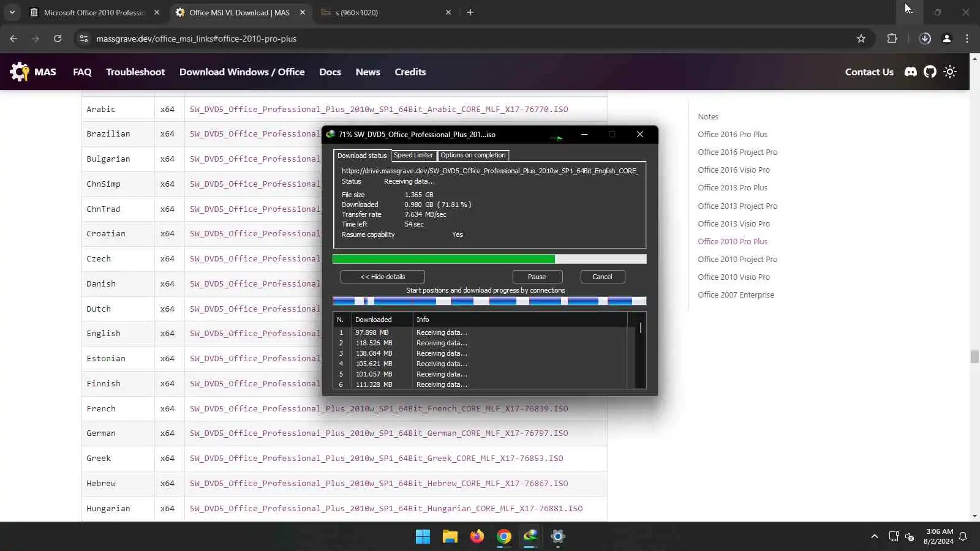The width and height of the screenshot is (980, 551).
Task: Open the Speed Limiter tab in download dialog
Action: pyautogui.click(x=413, y=156)
